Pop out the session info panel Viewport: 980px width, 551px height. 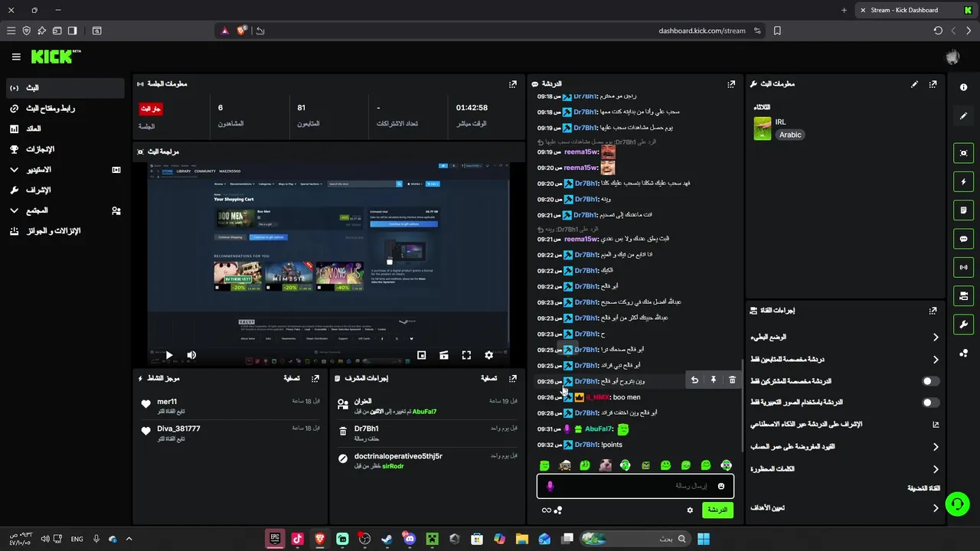[513, 84]
